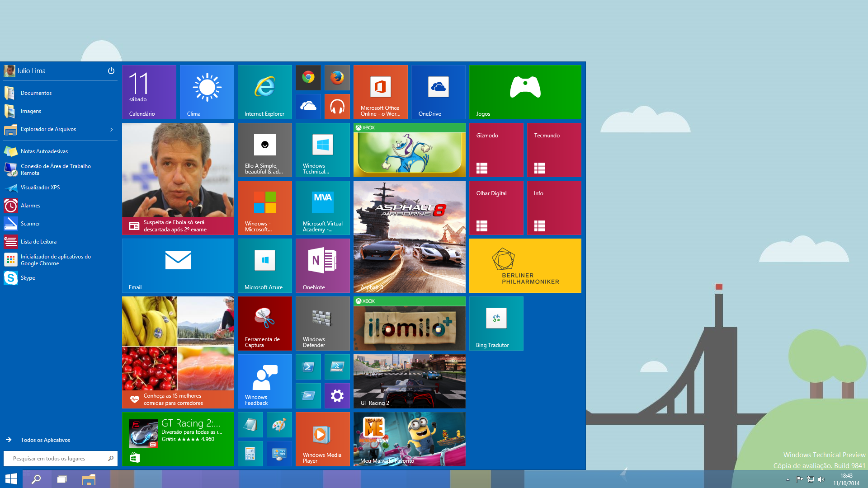Launch the Firefox small tile
The image size is (868, 488).
click(337, 78)
